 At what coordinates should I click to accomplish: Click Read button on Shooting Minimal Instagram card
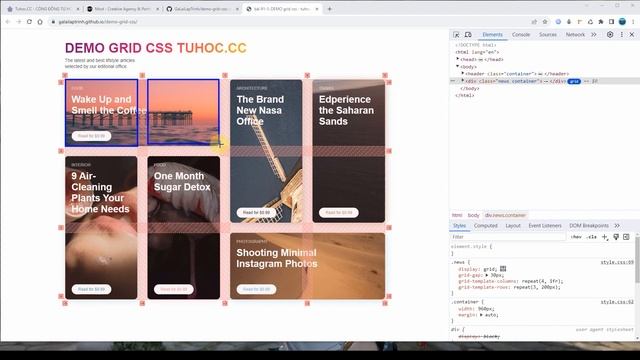click(x=256, y=289)
